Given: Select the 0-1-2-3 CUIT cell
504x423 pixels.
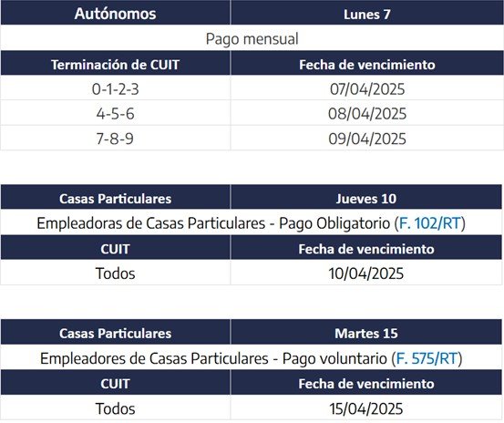Looking at the screenshot, I should [x=116, y=88].
